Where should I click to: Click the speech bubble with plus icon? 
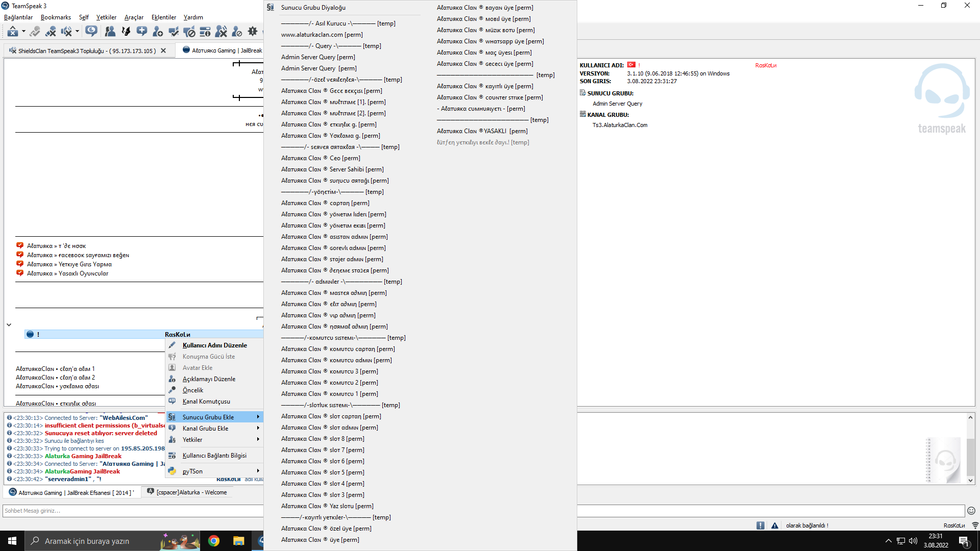tap(142, 32)
